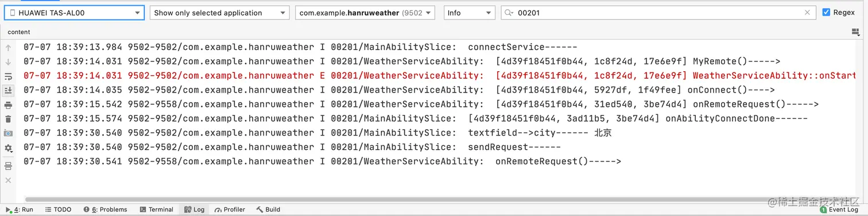
Task: Select the log line 'textfield-->city------ 北京'
Action: pyautogui.click(x=317, y=133)
